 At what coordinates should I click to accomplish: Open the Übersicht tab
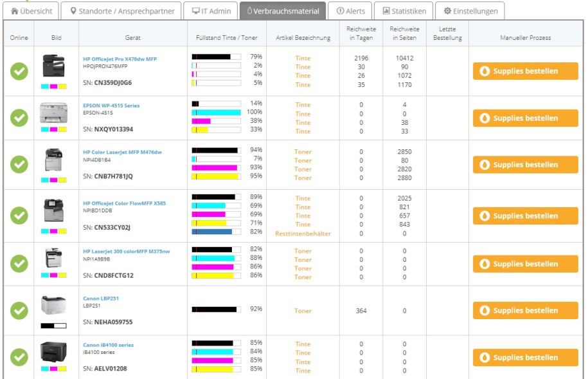(31, 11)
